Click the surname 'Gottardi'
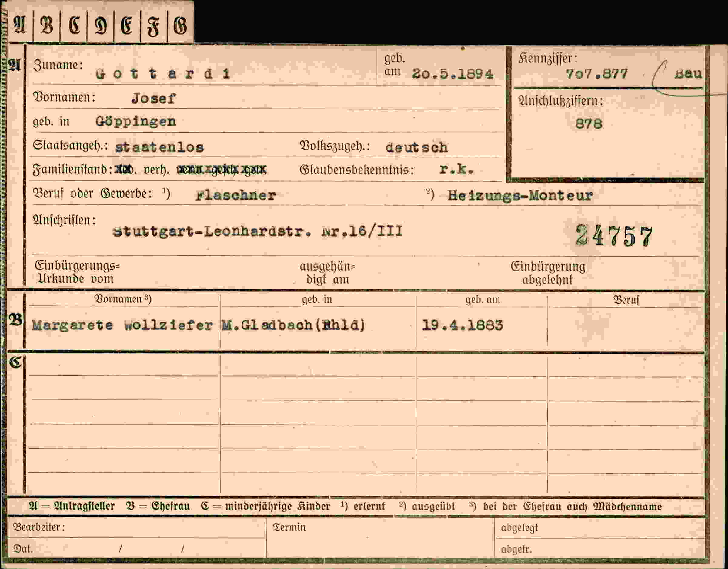Viewport: 728px width, 569px height. pos(163,73)
